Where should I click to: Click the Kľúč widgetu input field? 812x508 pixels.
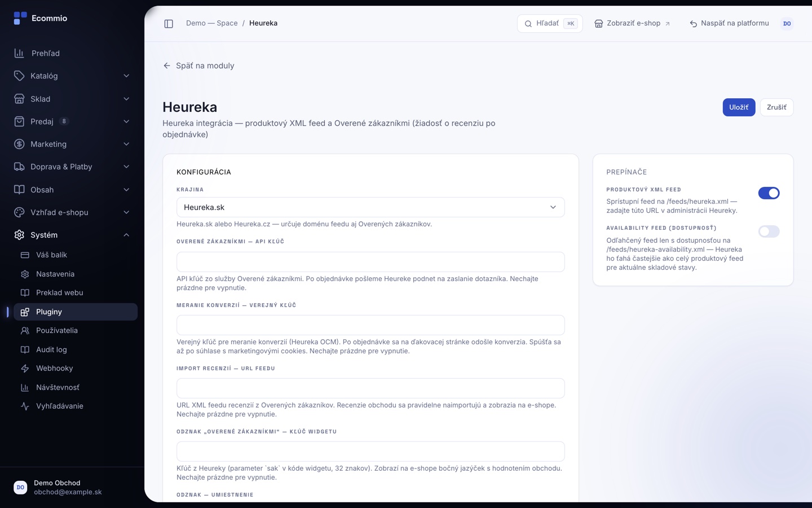point(370,452)
